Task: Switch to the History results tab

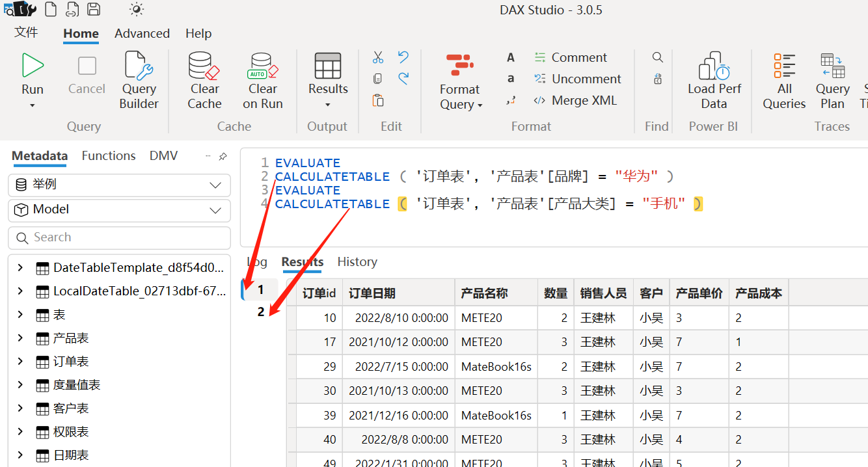Action: [x=357, y=261]
